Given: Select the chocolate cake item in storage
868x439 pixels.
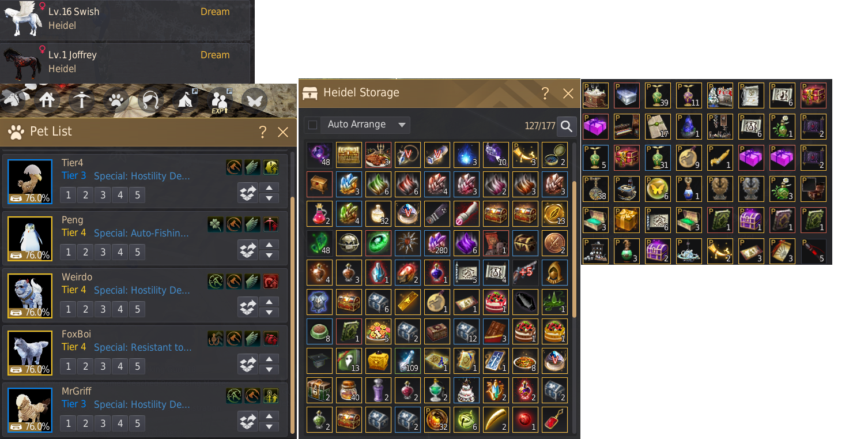Looking at the screenshot, I should point(525,331).
